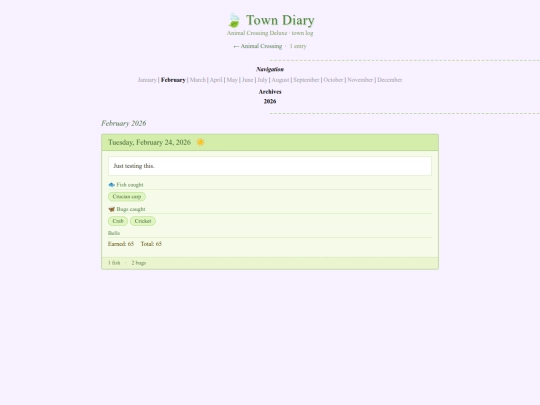The height and width of the screenshot is (405, 540).
Task: Click the Crab bug tag
Action: (118, 221)
